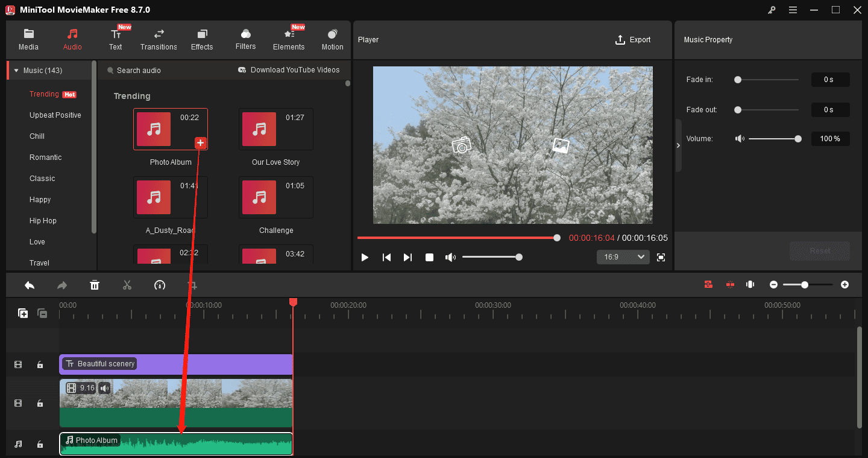Click the Reset button

coord(820,251)
